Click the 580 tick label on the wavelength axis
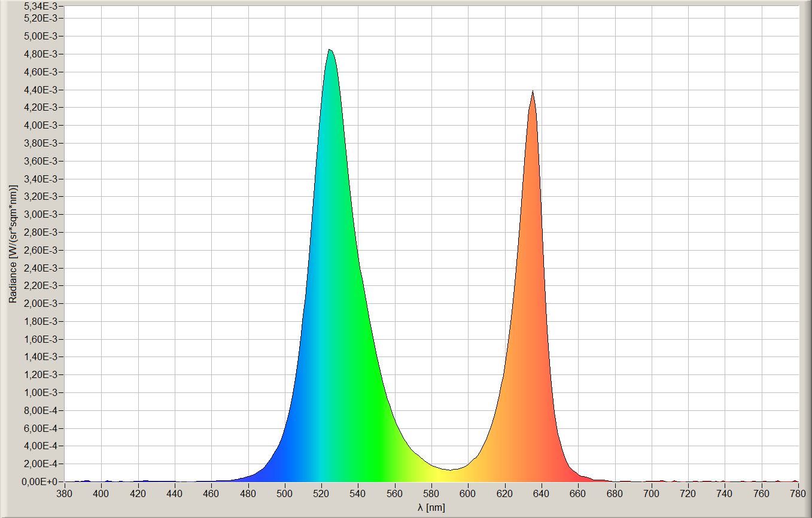The width and height of the screenshot is (812, 518). click(x=431, y=493)
